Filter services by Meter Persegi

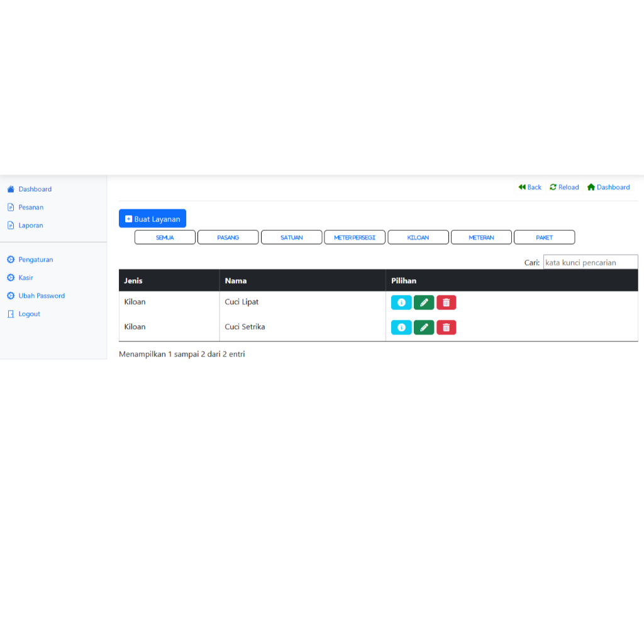(355, 237)
